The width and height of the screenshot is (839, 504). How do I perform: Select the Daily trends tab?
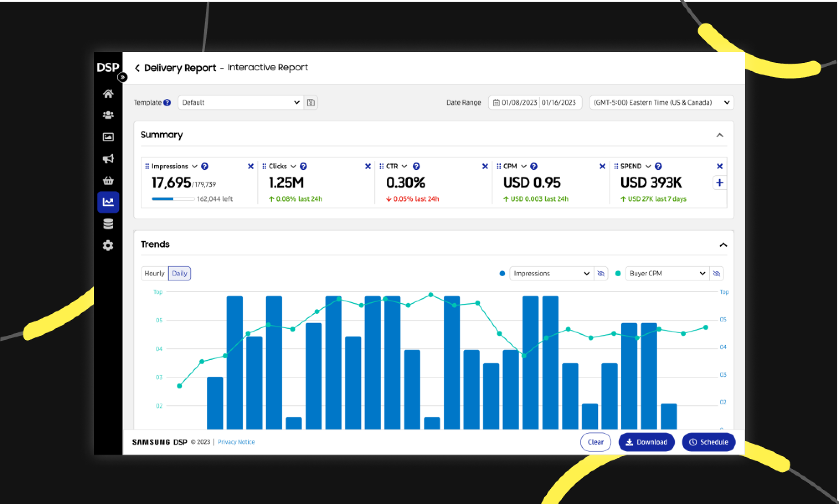pos(180,274)
